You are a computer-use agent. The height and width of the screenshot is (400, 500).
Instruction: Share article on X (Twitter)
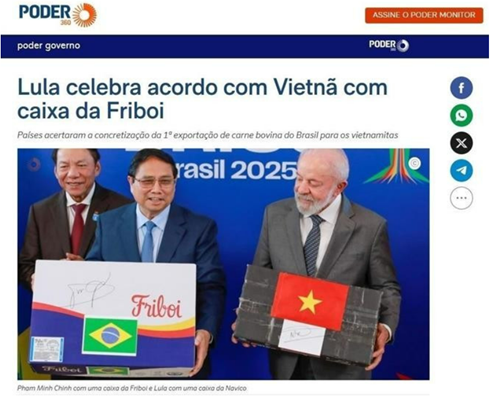461,143
